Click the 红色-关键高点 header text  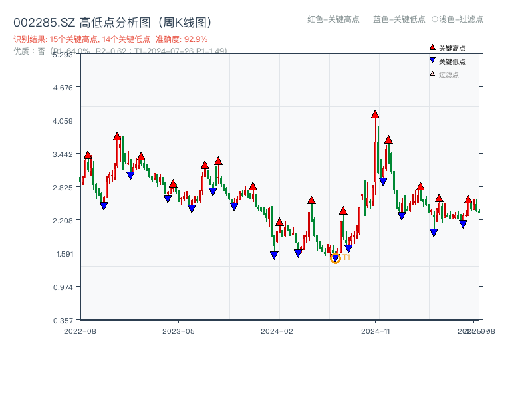tap(333, 19)
